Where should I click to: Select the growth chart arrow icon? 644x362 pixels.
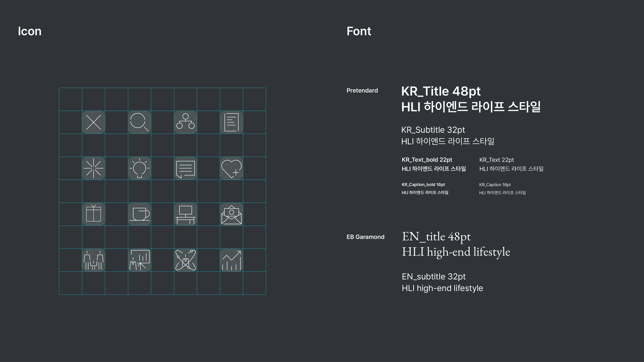[x=231, y=260]
